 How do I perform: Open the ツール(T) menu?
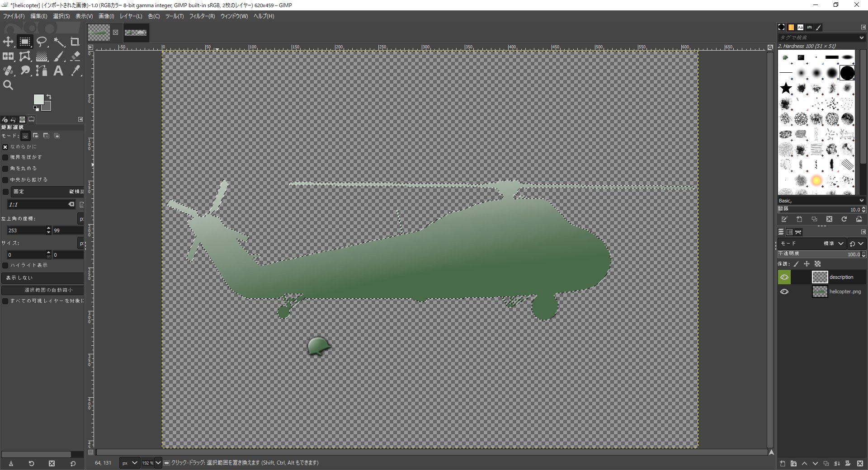point(174,16)
